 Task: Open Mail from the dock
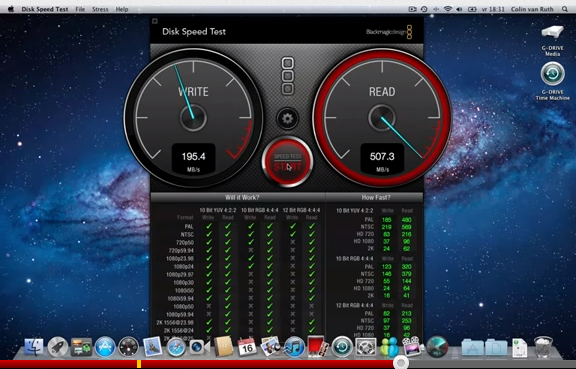[152, 346]
